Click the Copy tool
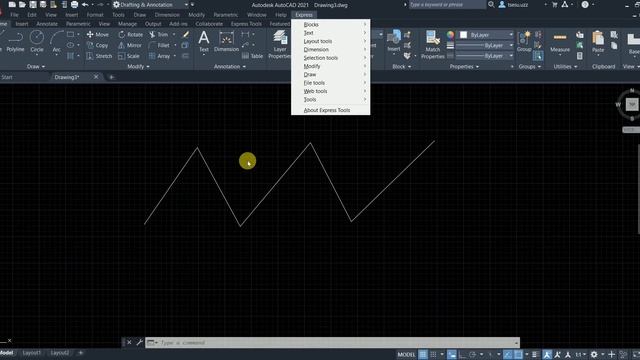The width and height of the screenshot is (640, 360). [x=98, y=45]
